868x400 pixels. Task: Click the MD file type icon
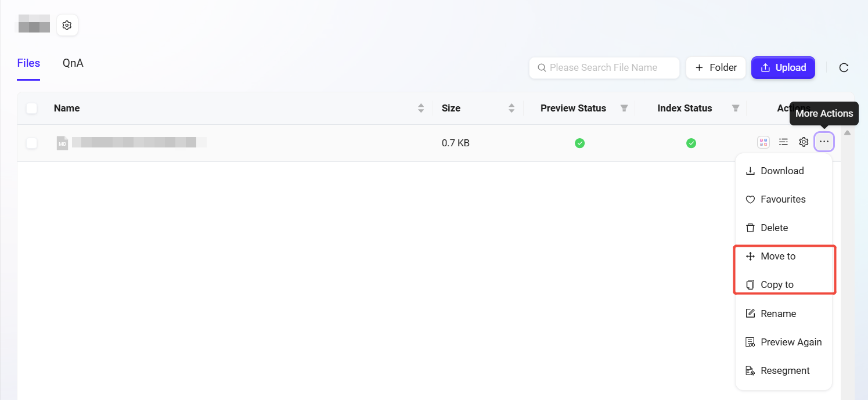click(x=62, y=143)
